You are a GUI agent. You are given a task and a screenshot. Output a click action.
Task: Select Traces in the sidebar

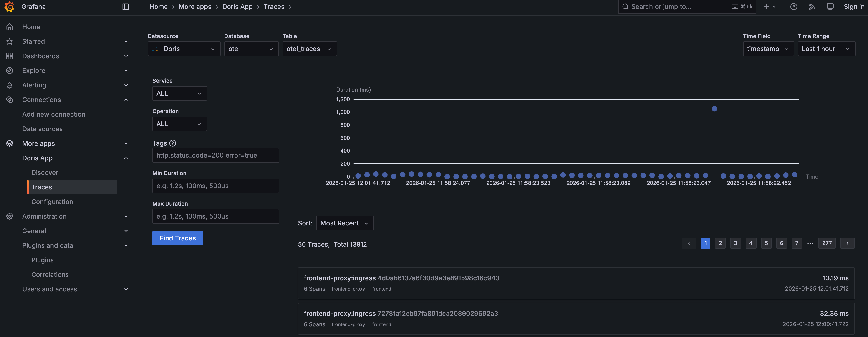[72, 187]
